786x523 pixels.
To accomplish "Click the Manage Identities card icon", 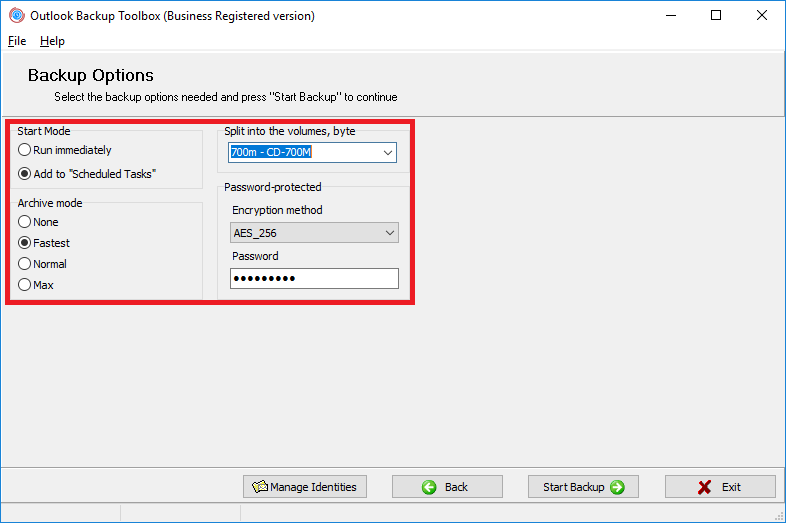I will pos(260,486).
